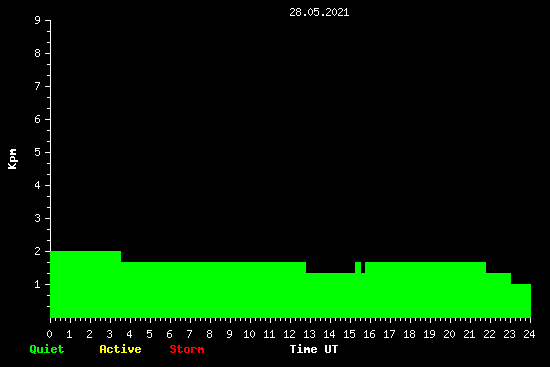Click the date label 28.05.2021
The width and height of the screenshot is (550, 367).
(319, 12)
